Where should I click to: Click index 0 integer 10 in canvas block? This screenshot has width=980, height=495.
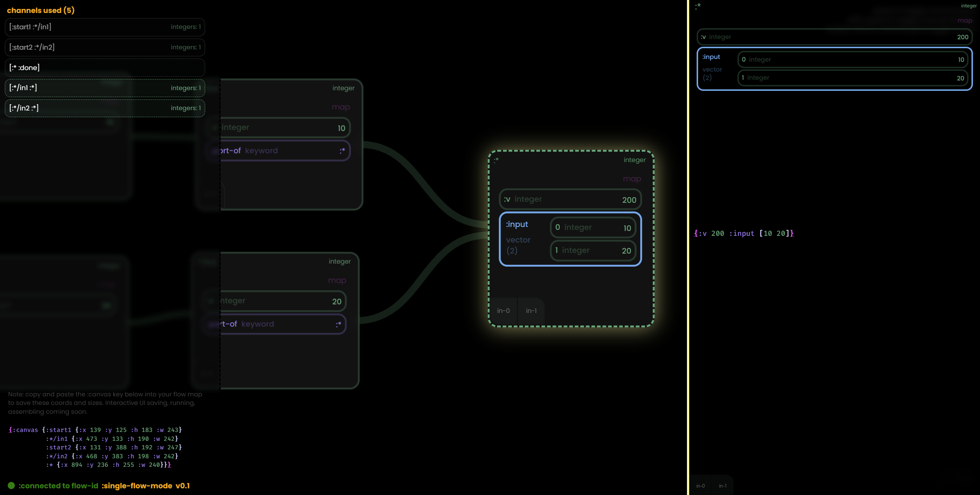[x=593, y=227]
